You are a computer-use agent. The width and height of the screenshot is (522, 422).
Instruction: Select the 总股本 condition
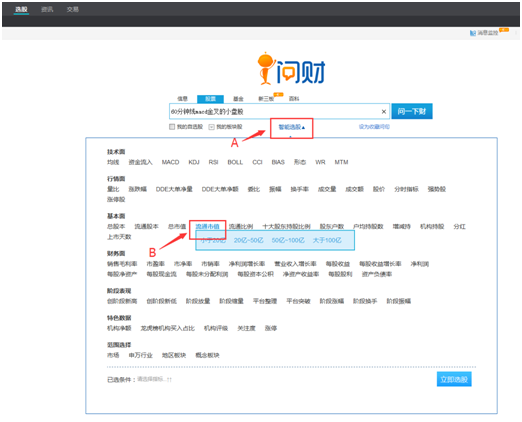point(116,227)
